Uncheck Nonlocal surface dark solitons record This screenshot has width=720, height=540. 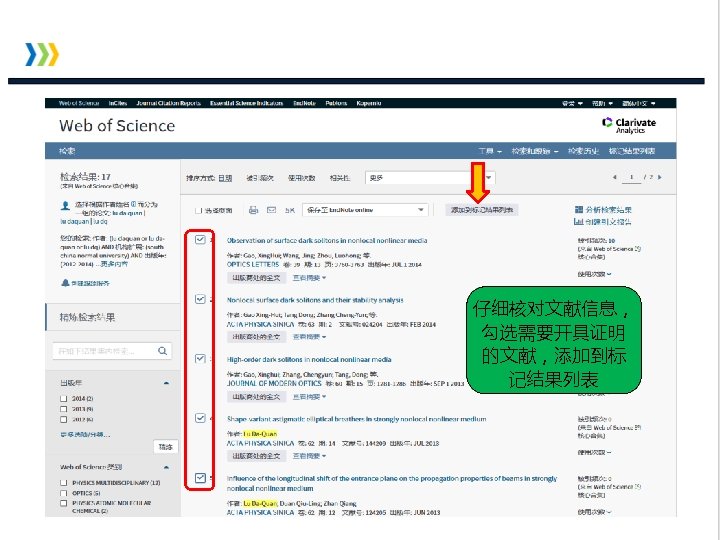pos(200,299)
